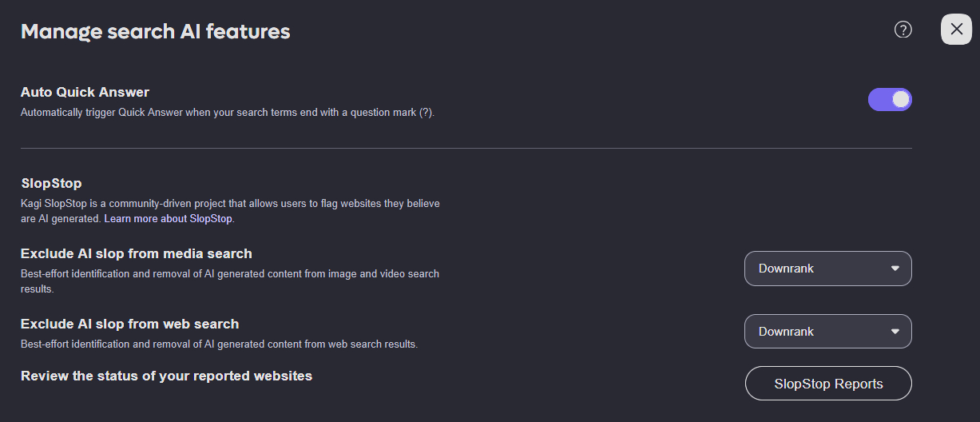980x422 pixels.
Task: Disable the Auto Quick Answer toggle
Action: coord(890,99)
